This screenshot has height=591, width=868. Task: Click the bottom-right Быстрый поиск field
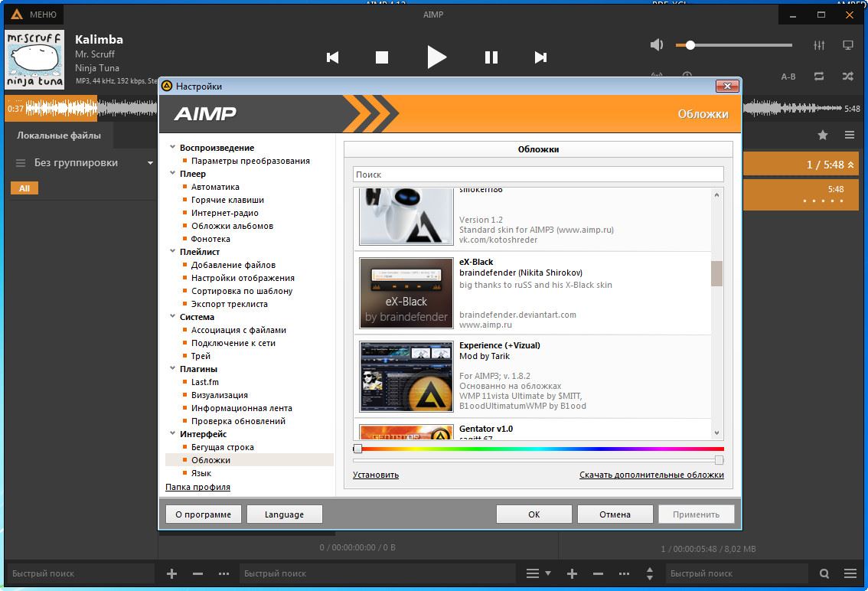(x=737, y=574)
